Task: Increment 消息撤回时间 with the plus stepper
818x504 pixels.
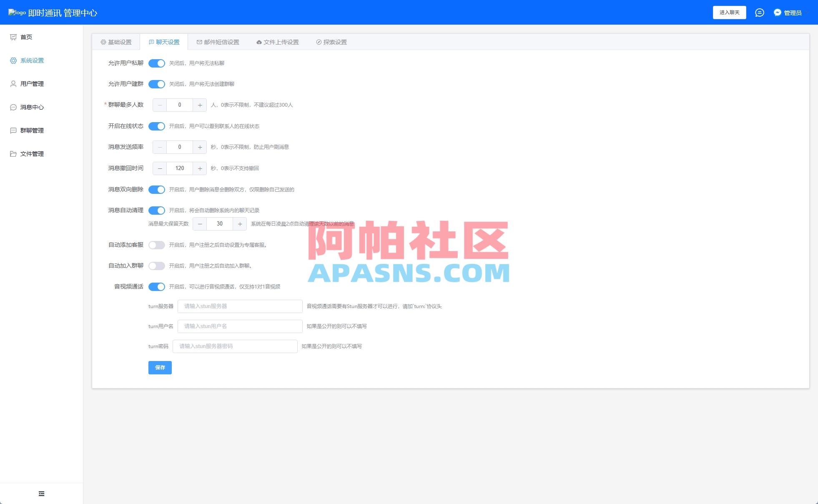Action: tap(200, 168)
